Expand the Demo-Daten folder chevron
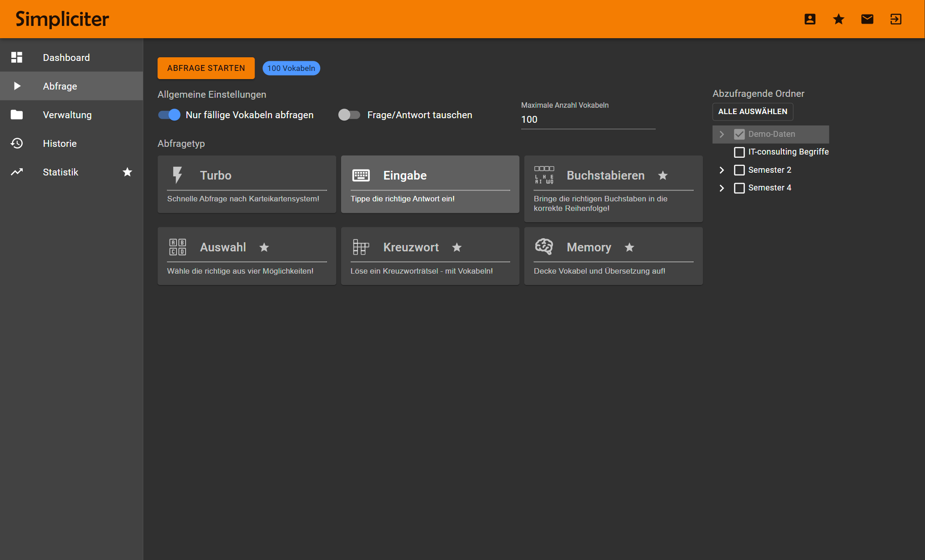This screenshot has width=925, height=560. coord(721,134)
